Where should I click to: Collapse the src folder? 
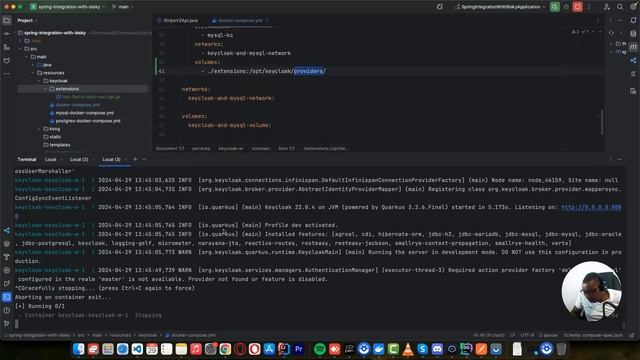click(x=20, y=49)
